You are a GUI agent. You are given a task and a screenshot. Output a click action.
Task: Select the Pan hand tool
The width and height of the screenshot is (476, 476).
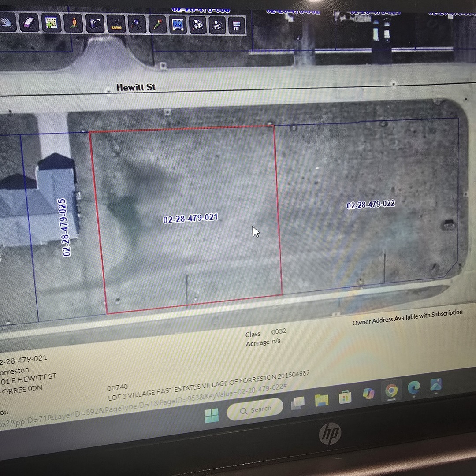click(x=7, y=24)
